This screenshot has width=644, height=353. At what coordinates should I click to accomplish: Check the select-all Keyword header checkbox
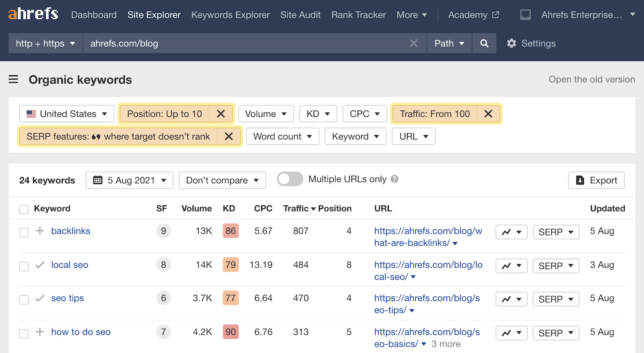24,209
